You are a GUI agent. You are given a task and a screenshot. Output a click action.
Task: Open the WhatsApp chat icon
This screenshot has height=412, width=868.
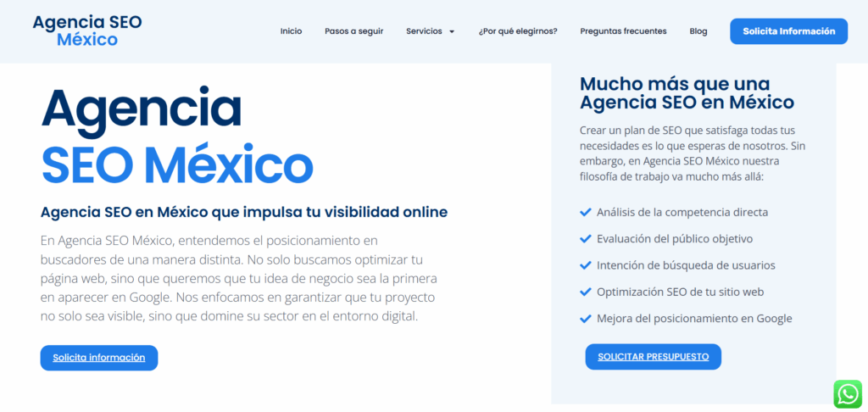pos(847,394)
